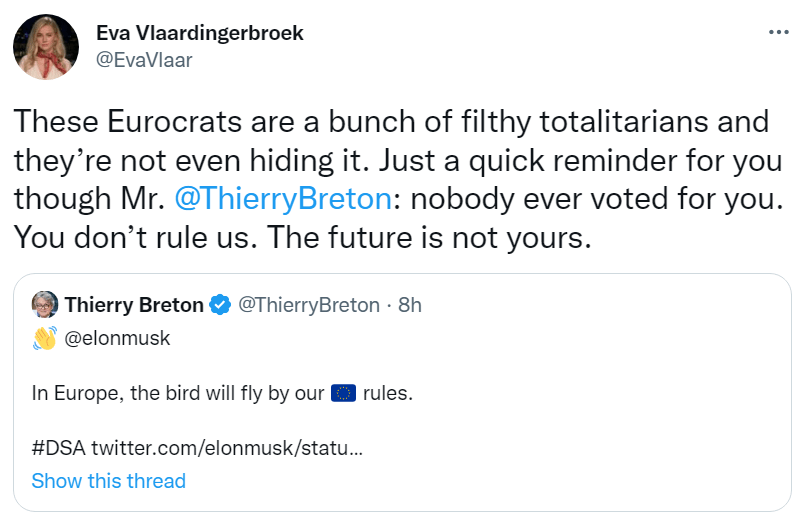Click the @elonmusk mention in quoted tweet
Viewport: 808px width, 531px height.
pos(117,339)
